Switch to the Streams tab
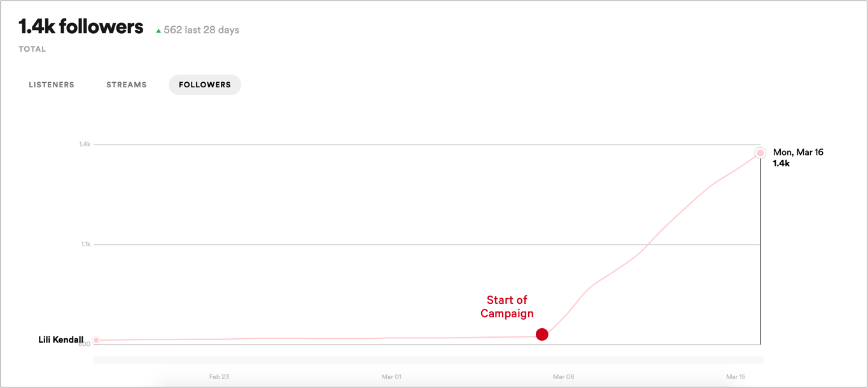Screen dimensions: 868x388 pos(126,85)
